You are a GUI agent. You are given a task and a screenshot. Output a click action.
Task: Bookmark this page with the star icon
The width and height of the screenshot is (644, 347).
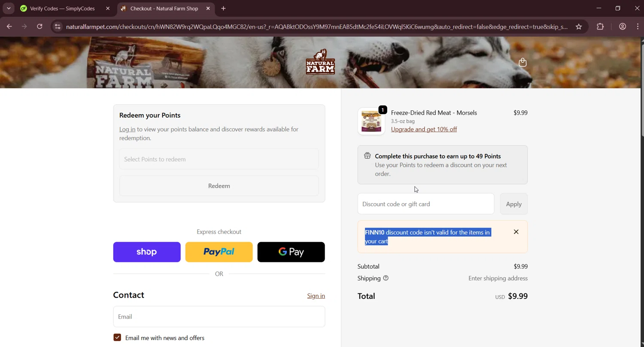point(579,27)
